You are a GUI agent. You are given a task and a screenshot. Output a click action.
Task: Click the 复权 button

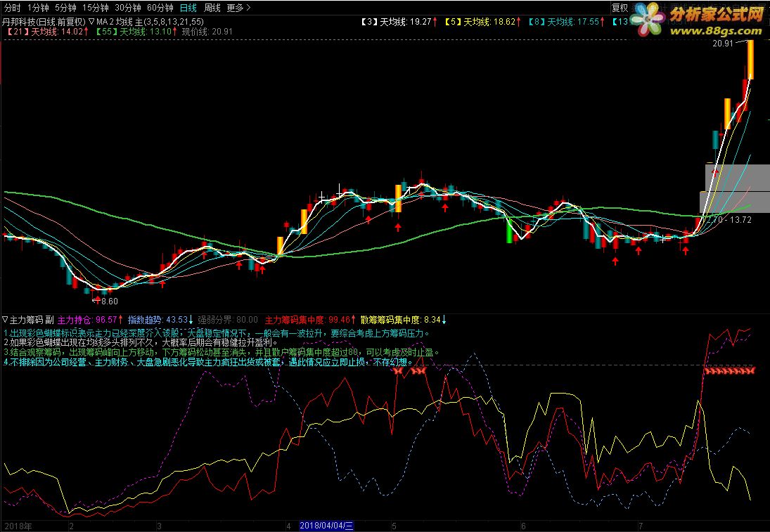[x=620, y=8]
